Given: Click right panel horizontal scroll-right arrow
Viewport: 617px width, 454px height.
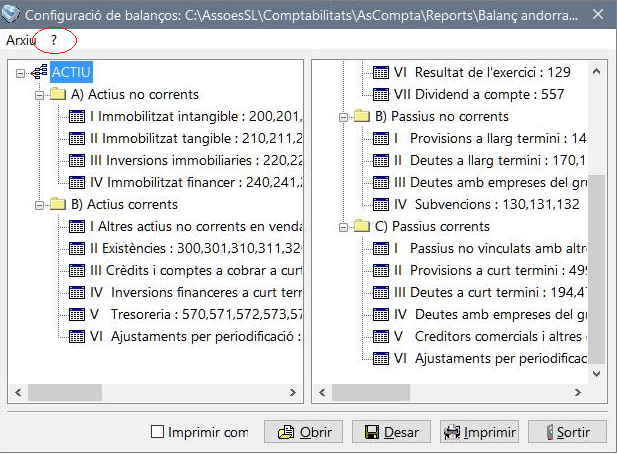Looking at the screenshot, I should (578, 392).
